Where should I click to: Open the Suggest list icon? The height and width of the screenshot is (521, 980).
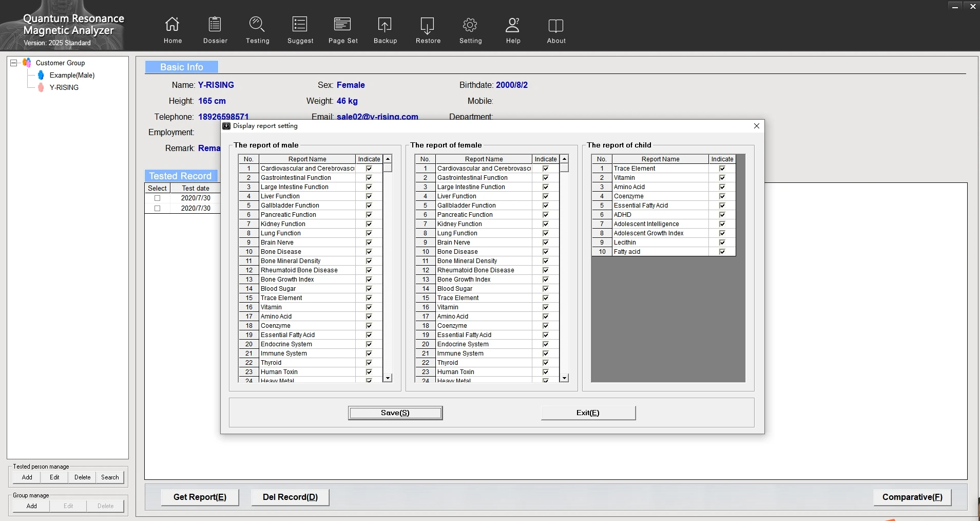pyautogui.click(x=300, y=25)
